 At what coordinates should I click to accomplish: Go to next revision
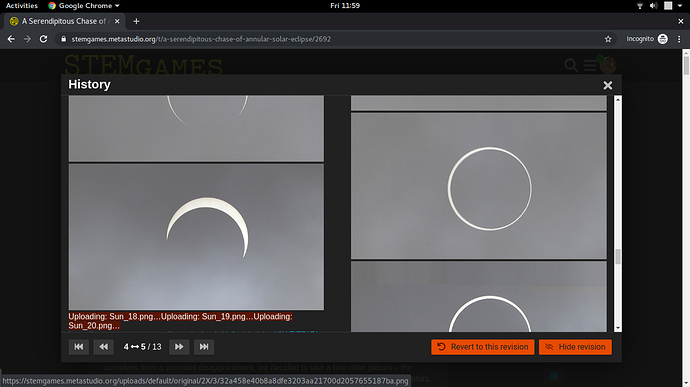179,347
